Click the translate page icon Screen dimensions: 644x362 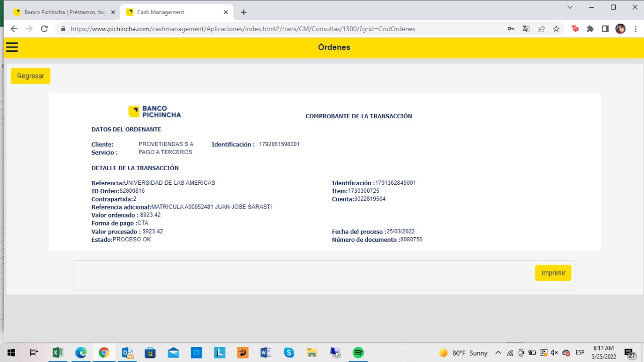[526, 29]
